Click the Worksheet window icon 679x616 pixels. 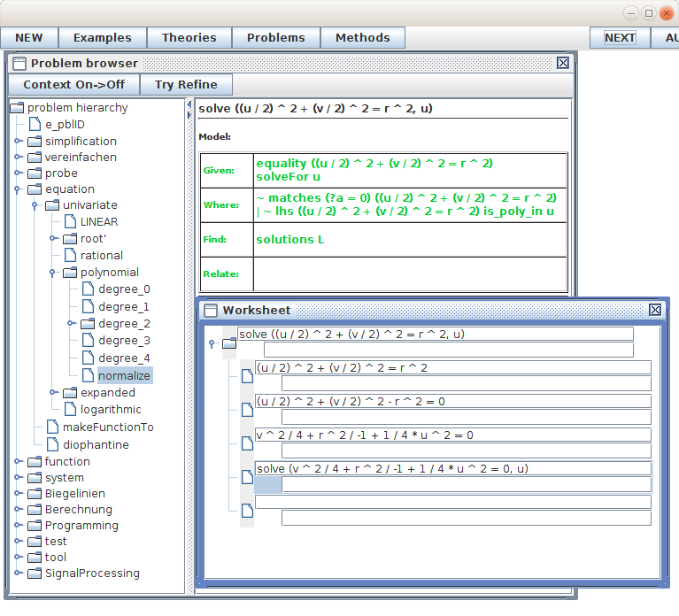[211, 311]
